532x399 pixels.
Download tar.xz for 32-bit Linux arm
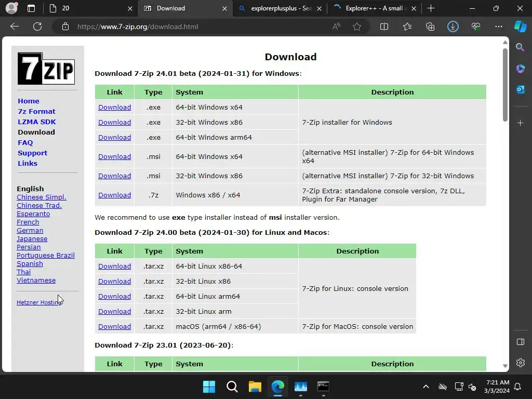tap(114, 312)
